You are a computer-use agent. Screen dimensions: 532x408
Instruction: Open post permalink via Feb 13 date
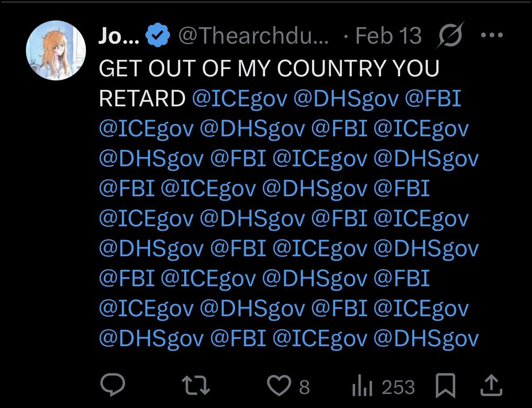click(x=388, y=36)
